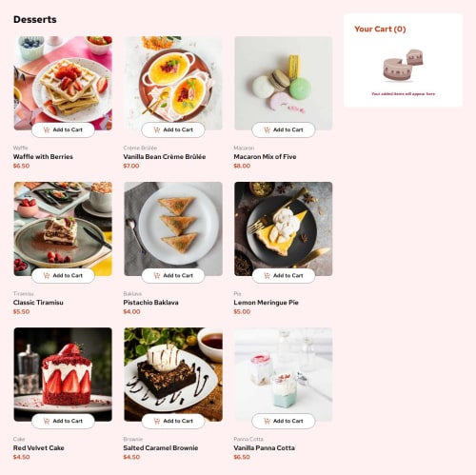The image size is (476, 475).
Task: Open the waffle with berries photo
Action: [x=63, y=83]
